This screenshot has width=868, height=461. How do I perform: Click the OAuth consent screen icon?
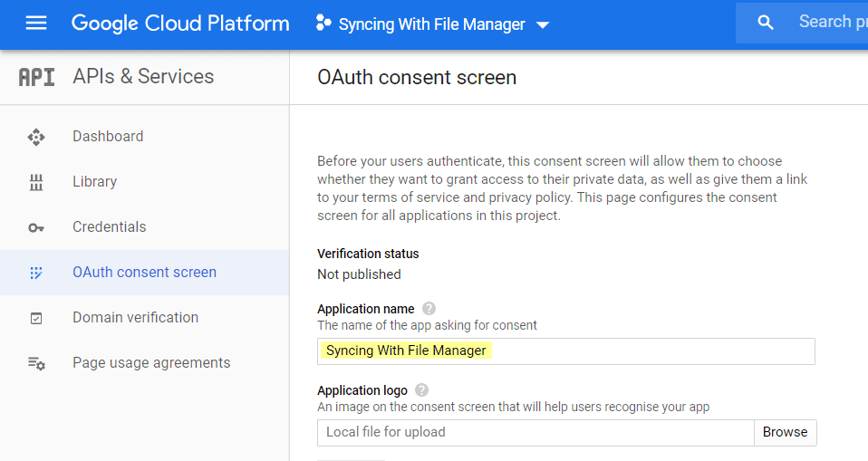tap(36, 273)
